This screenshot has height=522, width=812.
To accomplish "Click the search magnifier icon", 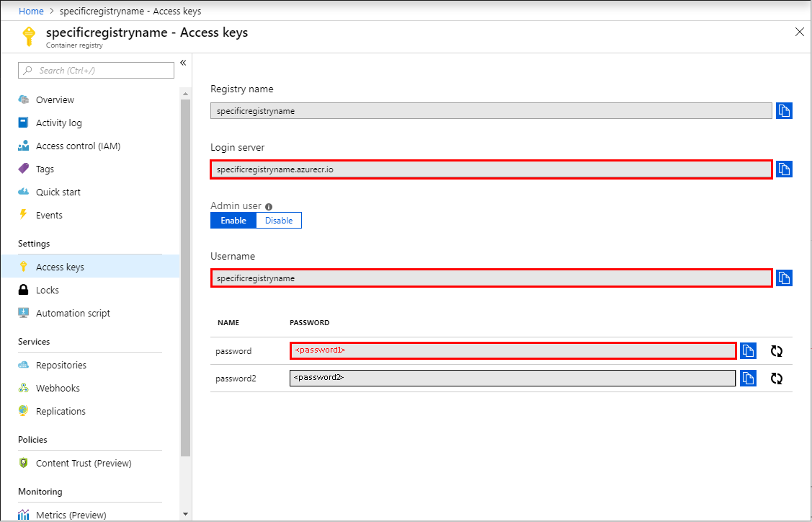I will [x=28, y=71].
